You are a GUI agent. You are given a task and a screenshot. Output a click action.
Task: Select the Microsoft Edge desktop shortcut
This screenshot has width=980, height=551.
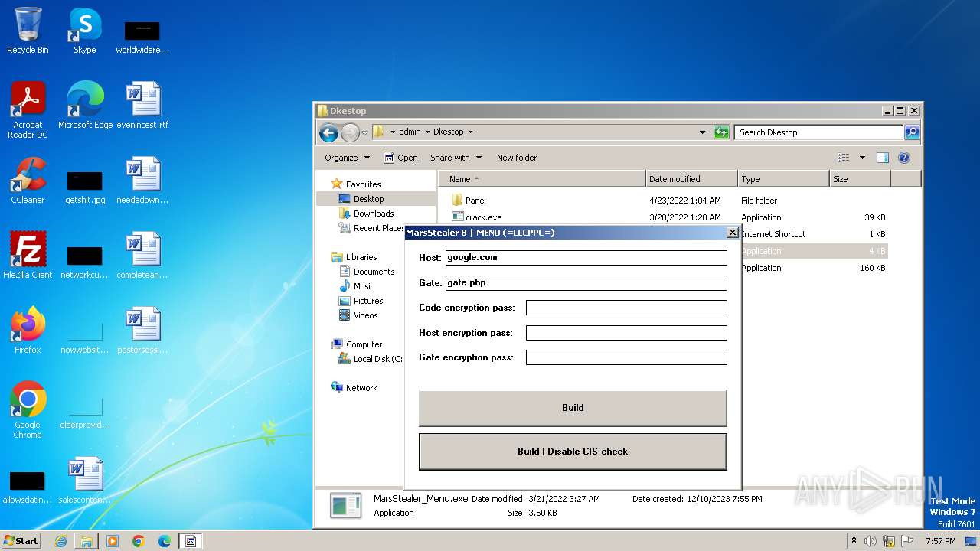pyautogui.click(x=85, y=106)
